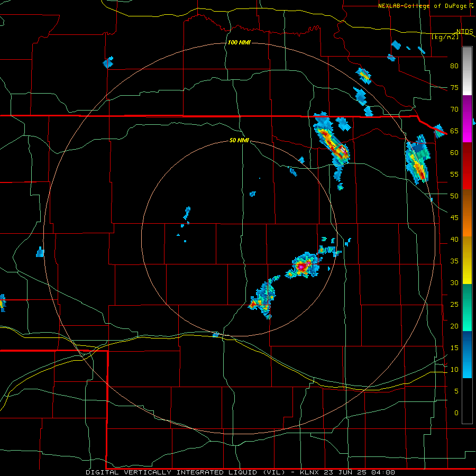Select the 0 value on the VIL scale
This screenshot has width=476, height=476.
[456, 413]
